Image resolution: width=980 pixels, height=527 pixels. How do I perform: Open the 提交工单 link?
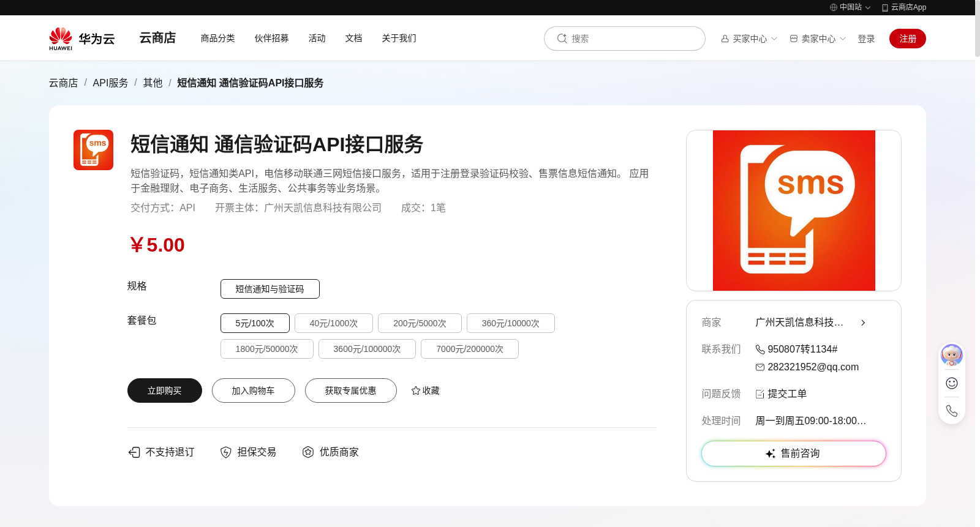click(x=787, y=394)
